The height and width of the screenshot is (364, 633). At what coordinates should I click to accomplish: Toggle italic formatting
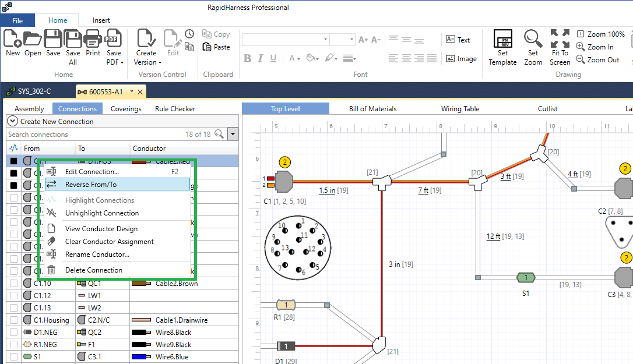261,58
